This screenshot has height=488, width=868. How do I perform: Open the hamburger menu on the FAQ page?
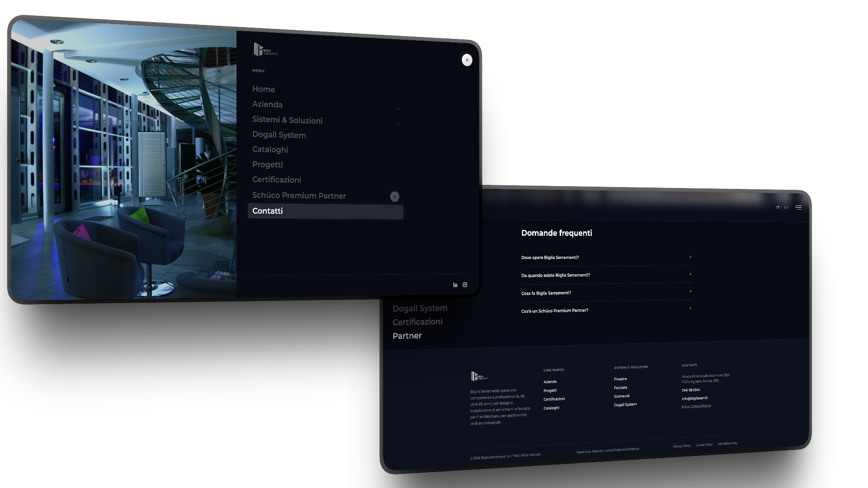[798, 208]
